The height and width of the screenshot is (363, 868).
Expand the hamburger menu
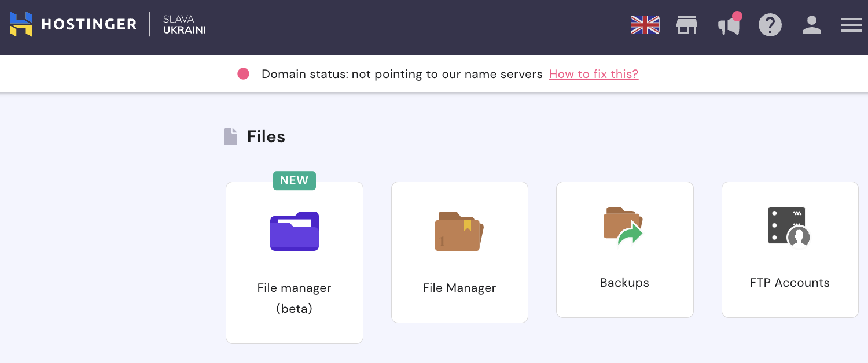(851, 25)
